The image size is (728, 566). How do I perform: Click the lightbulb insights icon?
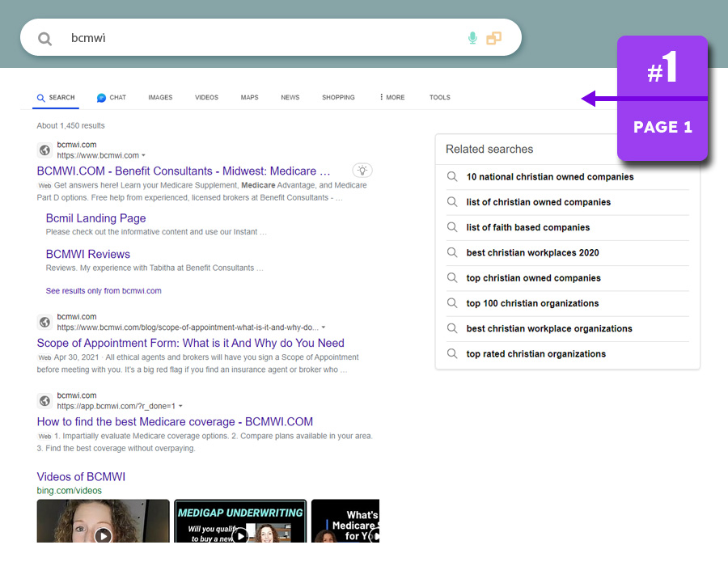coord(362,171)
